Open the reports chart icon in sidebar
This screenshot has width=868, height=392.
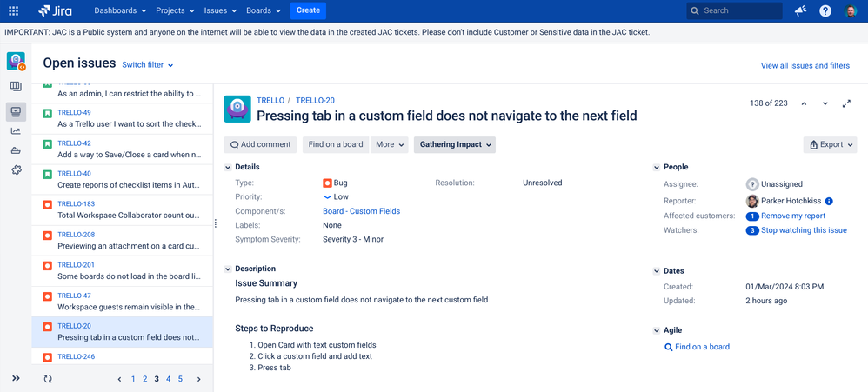point(16,131)
